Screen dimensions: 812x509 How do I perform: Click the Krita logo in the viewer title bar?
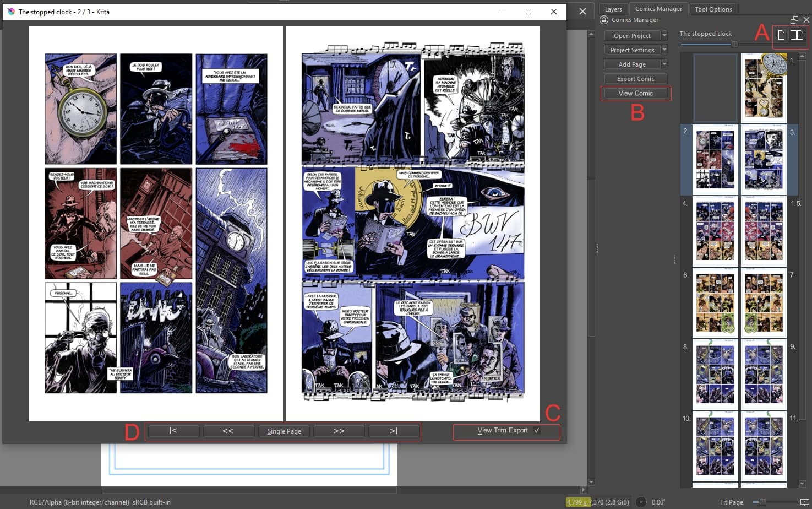pos(11,12)
